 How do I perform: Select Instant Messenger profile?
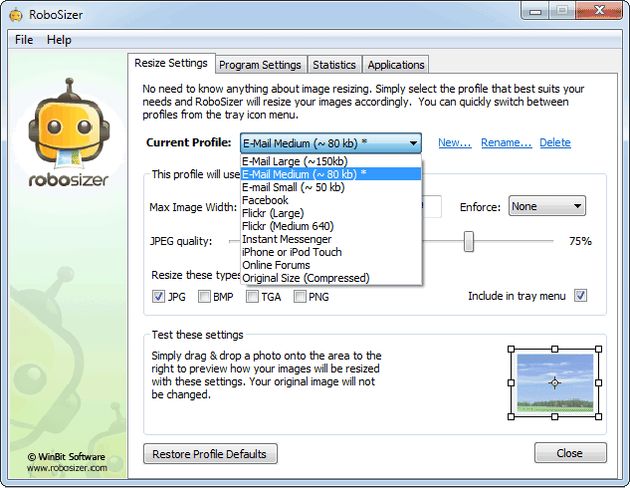pos(331,239)
